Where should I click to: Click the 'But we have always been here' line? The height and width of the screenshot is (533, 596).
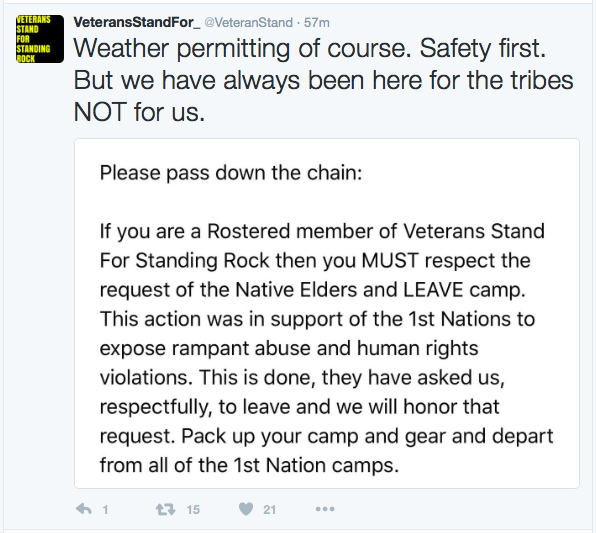pos(323,81)
